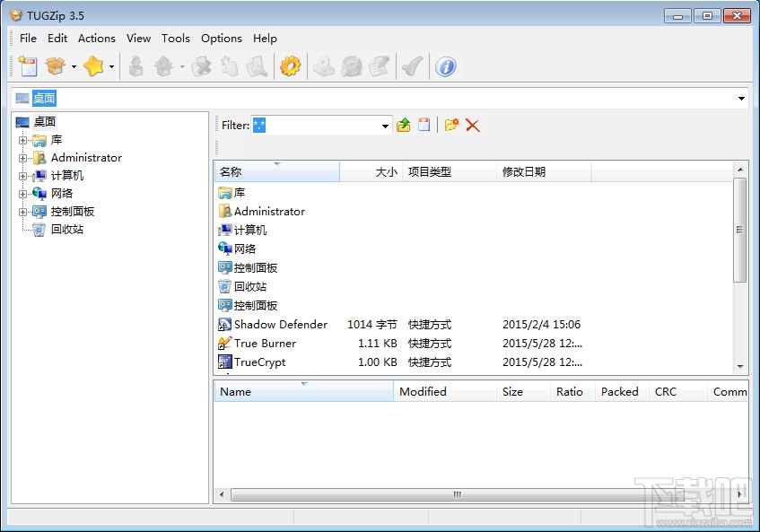Select the Shadow Defender row name

281,324
